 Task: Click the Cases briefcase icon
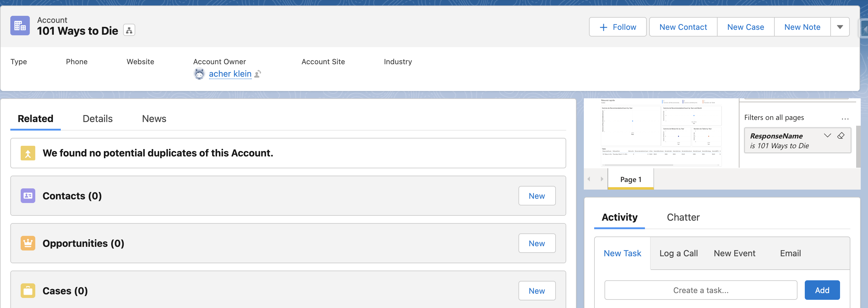tap(28, 291)
